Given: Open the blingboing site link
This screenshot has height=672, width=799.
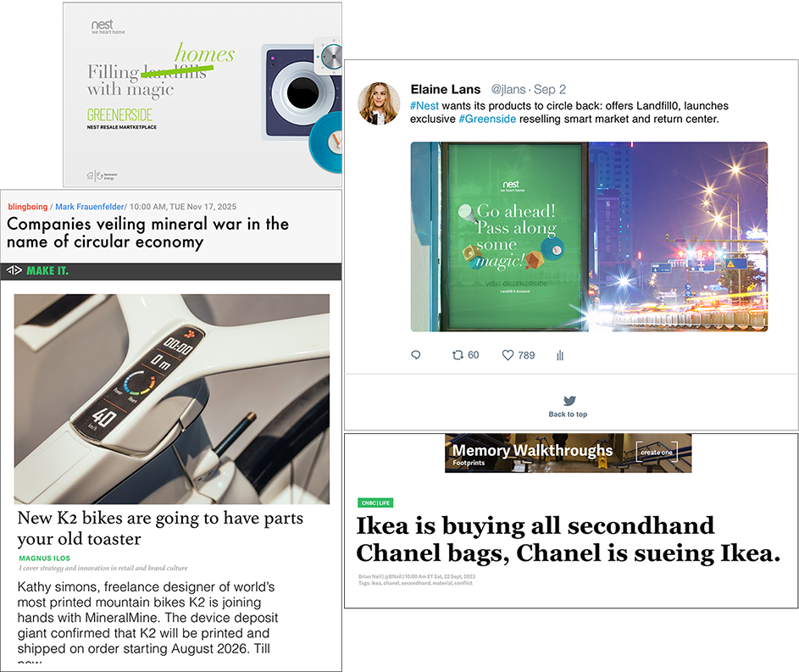Looking at the screenshot, I should tap(27, 206).
